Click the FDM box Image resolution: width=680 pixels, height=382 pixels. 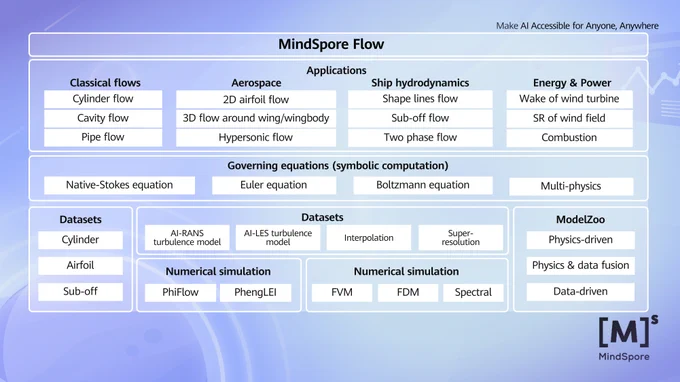pos(408,292)
